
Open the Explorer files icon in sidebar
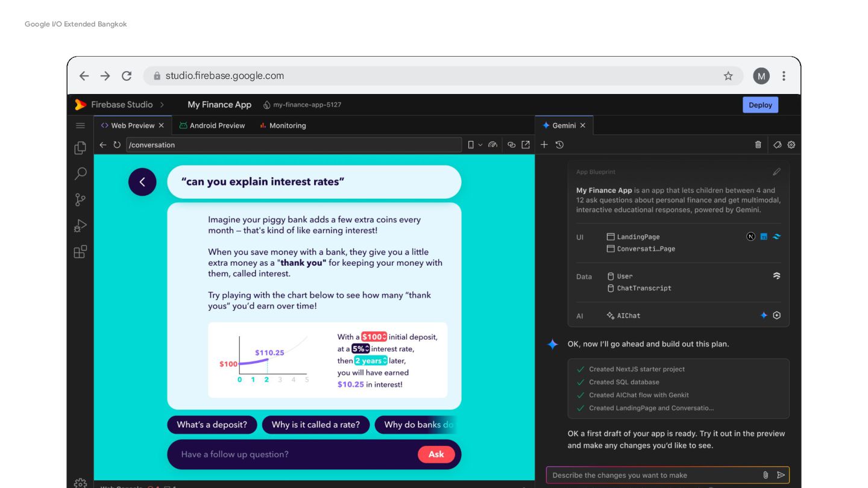click(80, 148)
